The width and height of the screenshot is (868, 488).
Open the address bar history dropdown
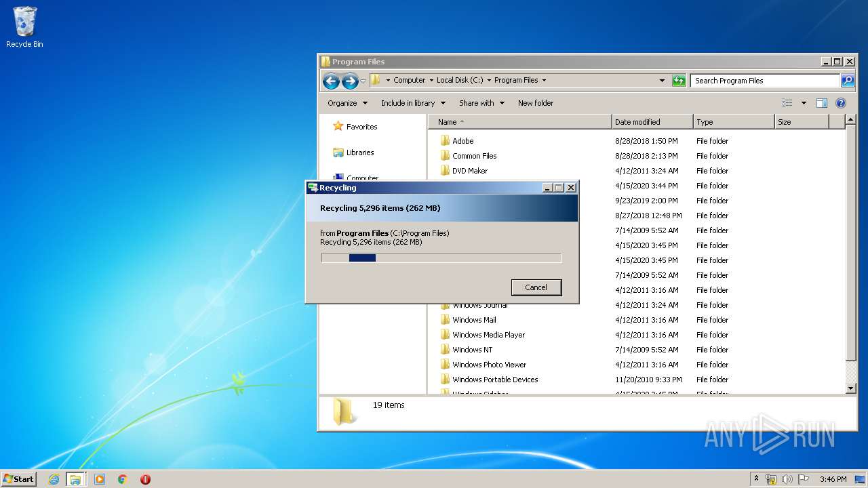click(x=663, y=81)
